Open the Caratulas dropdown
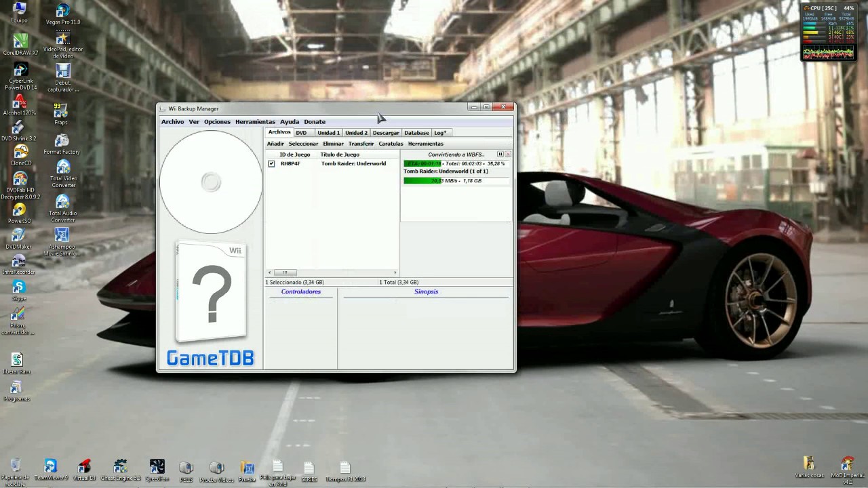The image size is (868, 488). click(x=391, y=144)
